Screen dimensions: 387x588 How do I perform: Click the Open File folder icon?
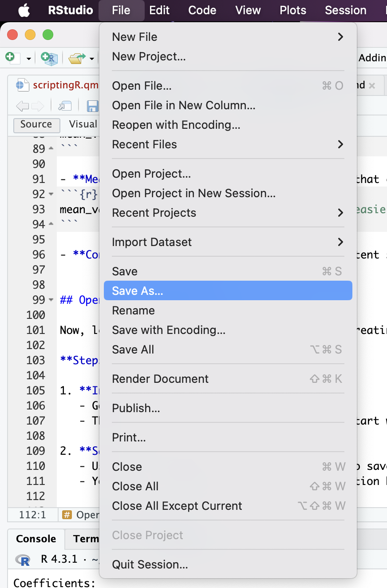pos(77,58)
